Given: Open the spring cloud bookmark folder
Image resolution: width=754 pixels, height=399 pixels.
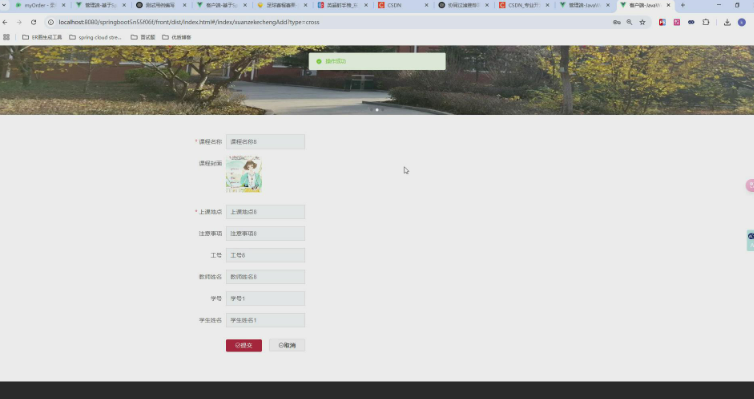Looking at the screenshot, I should [95, 37].
